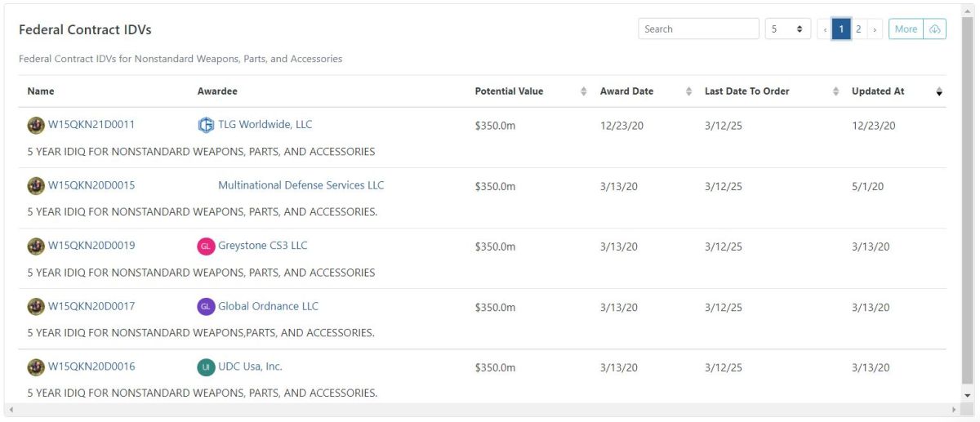Click the TLG Worldwide company logo icon
This screenshot has width=980, height=422.
point(206,125)
